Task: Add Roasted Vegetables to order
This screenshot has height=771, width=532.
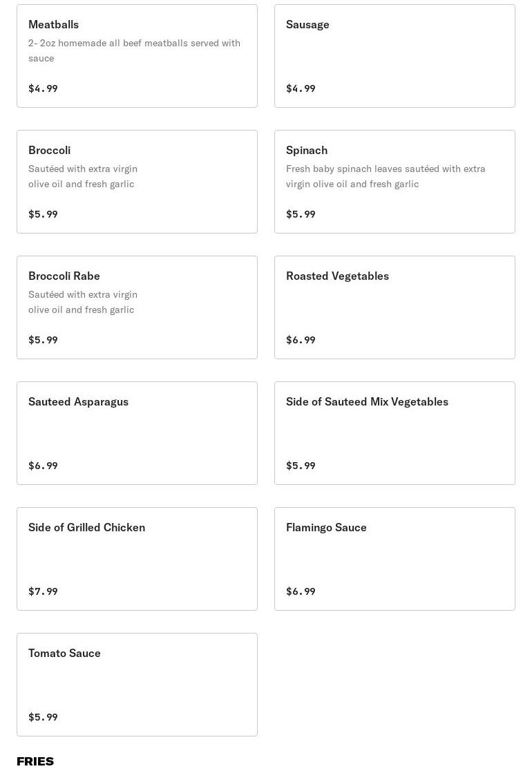Action: (x=337, y=276)
